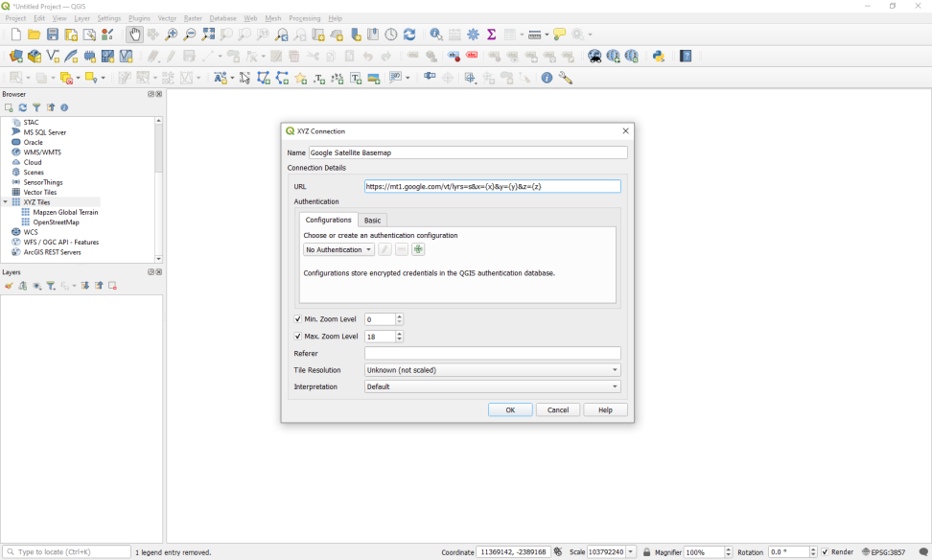Open the Plugins menu
The width and height of the screenshot is (932, 560).
coord(139,18)
